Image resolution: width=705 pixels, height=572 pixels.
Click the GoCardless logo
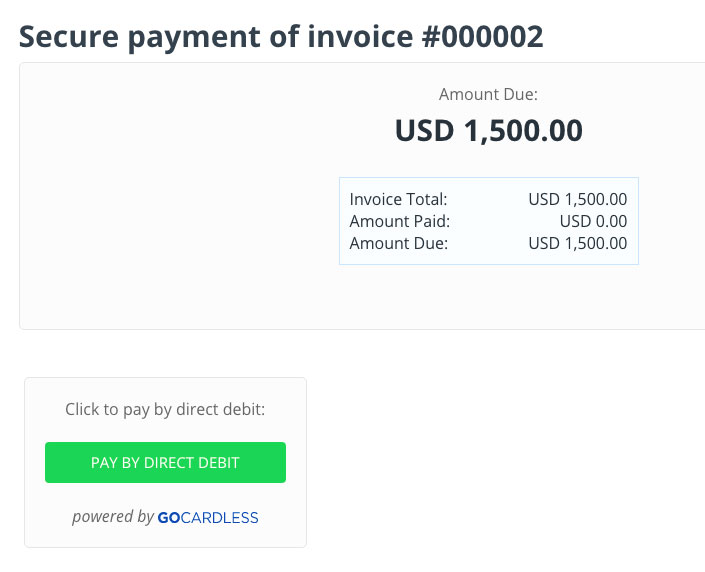[x=208, y=517]
